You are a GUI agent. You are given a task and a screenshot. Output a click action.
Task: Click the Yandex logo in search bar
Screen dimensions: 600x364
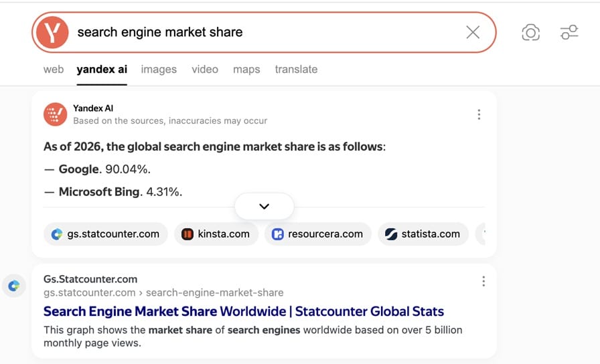(x=52, y=32)
